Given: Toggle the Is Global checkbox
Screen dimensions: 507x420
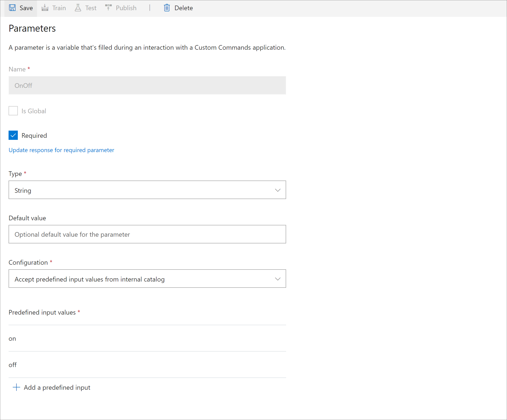Looking at the screenshot, I should (13, 111).
